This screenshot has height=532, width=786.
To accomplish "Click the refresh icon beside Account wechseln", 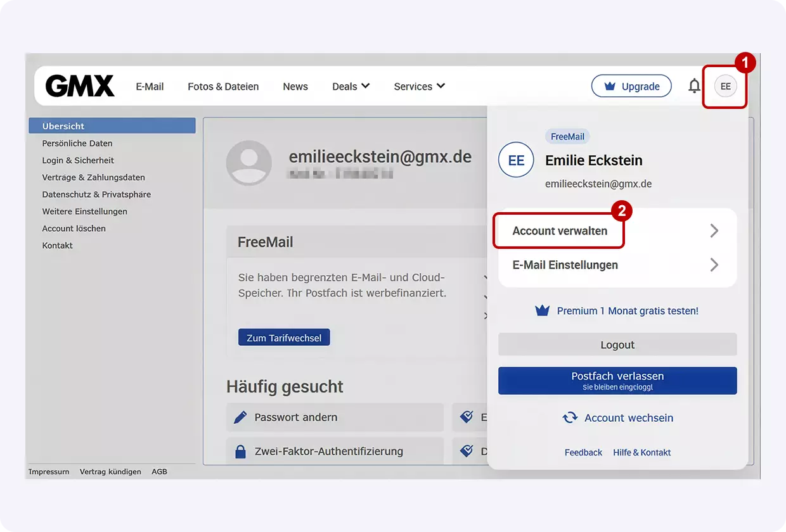I will point(569,418).
